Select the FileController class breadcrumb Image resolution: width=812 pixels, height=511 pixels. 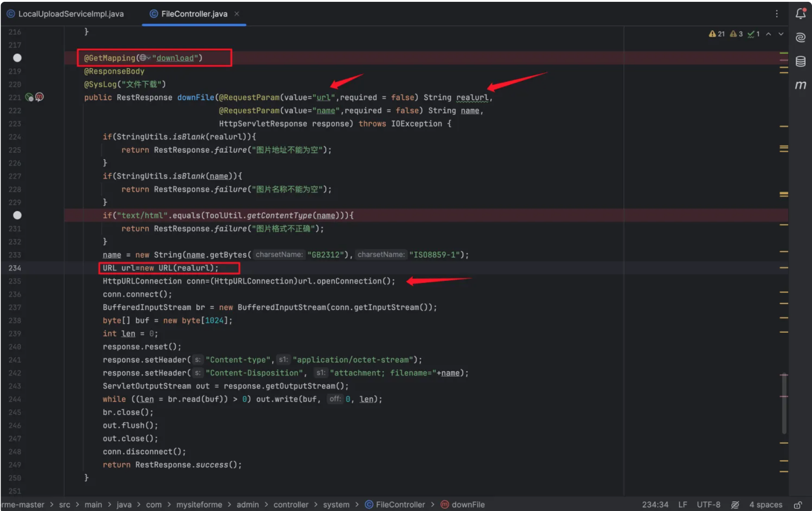[x=395, y=505]
